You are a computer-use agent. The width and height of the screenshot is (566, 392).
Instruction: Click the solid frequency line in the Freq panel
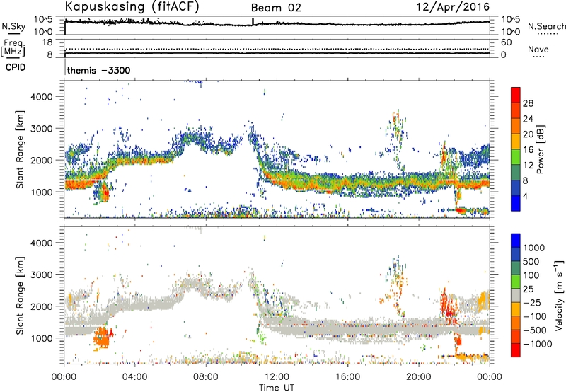(x=277, y=53)
